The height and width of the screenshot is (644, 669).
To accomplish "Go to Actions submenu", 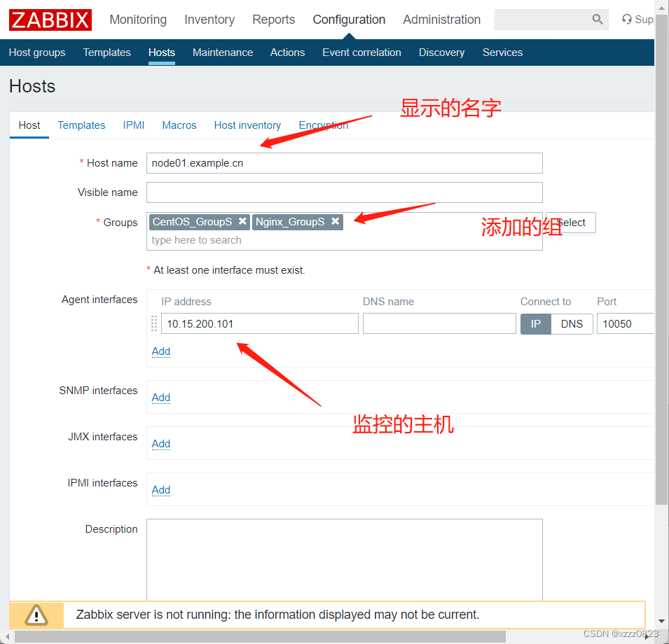I will [288, 52].
